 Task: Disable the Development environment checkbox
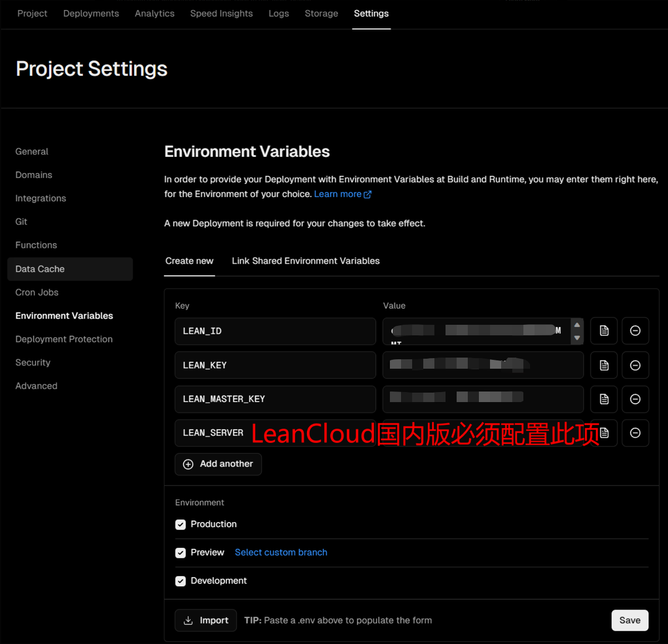tap(181, 581)
